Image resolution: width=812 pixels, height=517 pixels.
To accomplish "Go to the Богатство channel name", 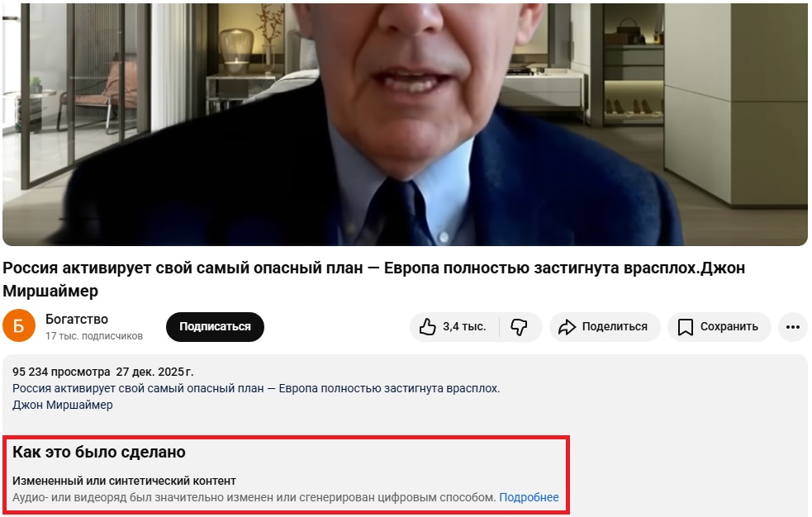I will click(x=77, y=320).
